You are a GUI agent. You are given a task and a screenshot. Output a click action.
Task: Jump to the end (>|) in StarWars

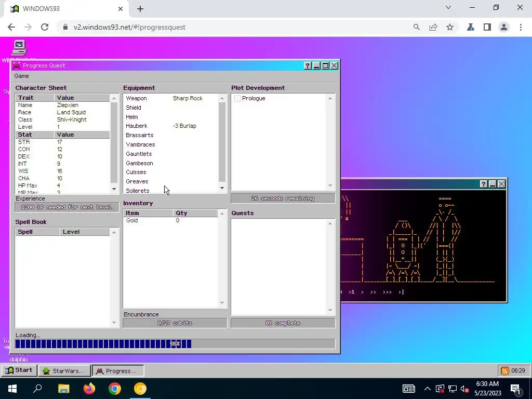click(x=401, y=292)
